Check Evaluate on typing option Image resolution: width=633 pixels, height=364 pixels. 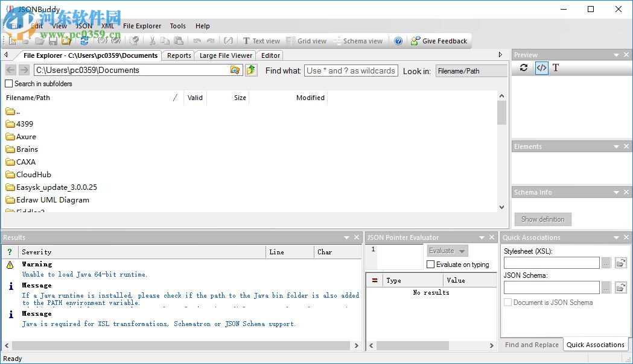click(x=431, y=265)
